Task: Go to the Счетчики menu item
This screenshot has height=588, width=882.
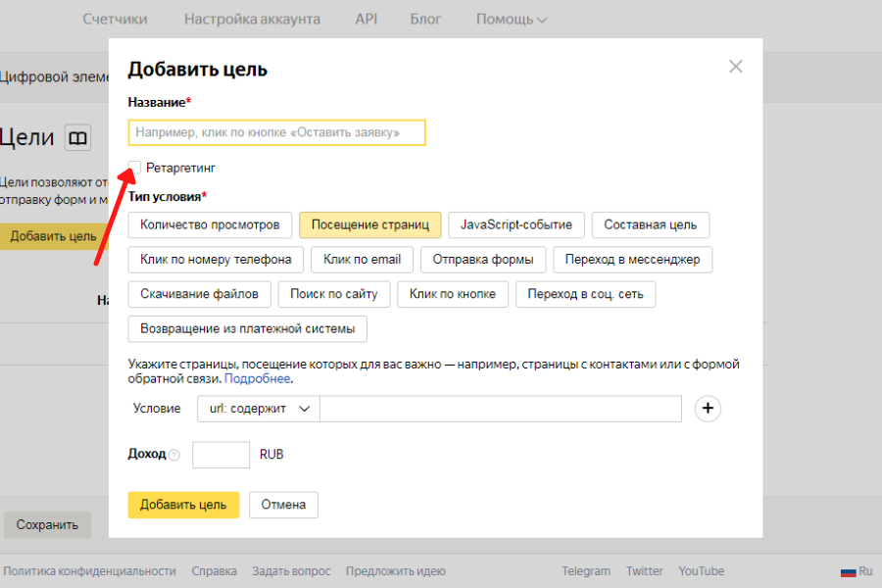Action: click(x=115, y=20)
